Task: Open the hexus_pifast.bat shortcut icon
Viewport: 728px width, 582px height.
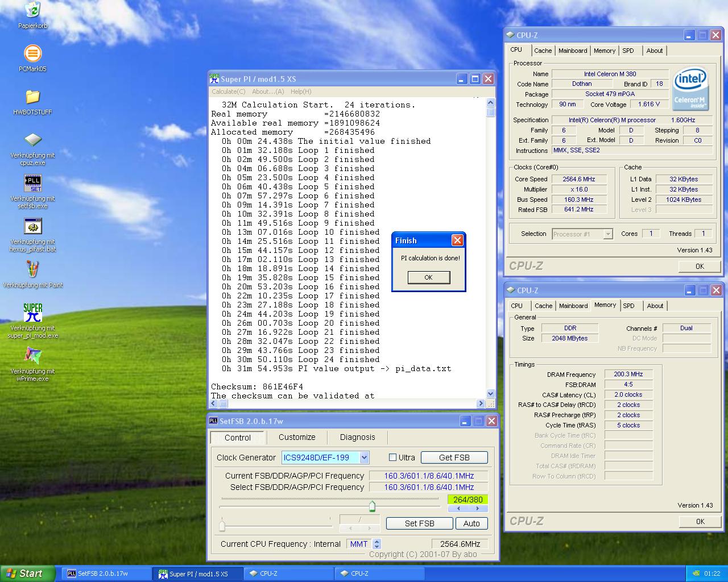Action: pos(32,226)
